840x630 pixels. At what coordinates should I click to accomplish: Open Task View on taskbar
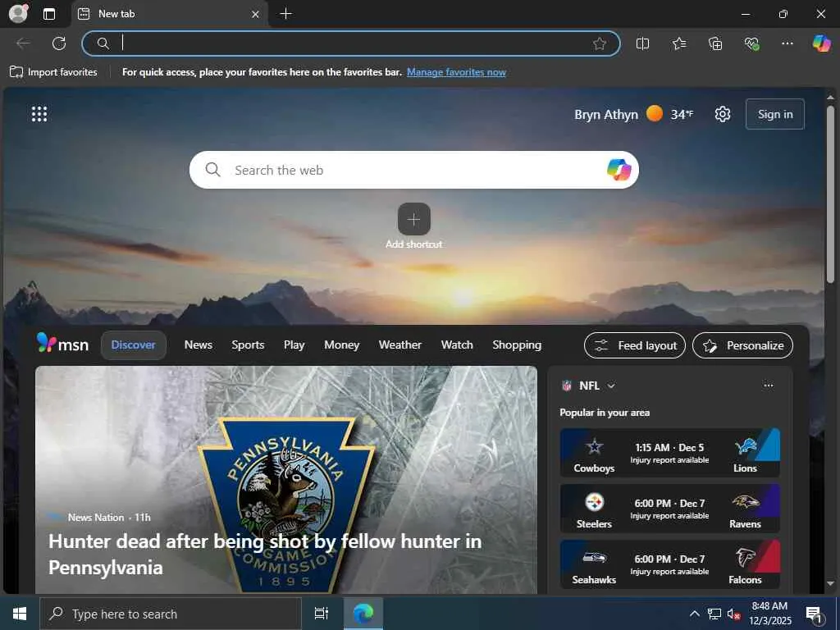(322, 614)
